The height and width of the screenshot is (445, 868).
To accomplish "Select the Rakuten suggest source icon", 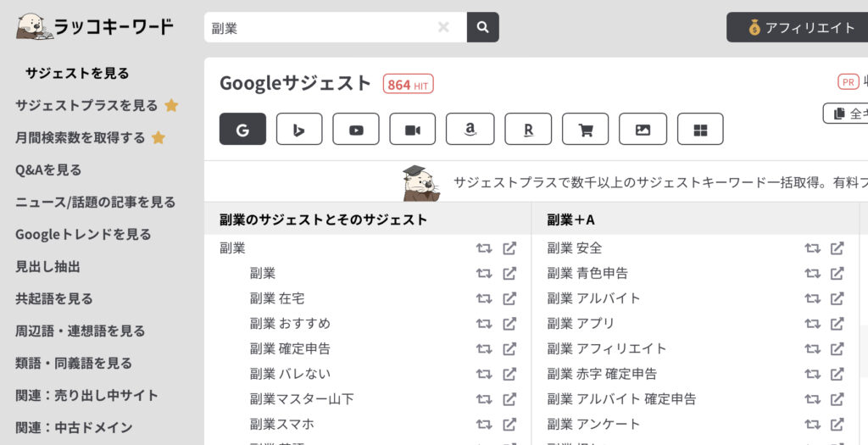I will [528, 129].
